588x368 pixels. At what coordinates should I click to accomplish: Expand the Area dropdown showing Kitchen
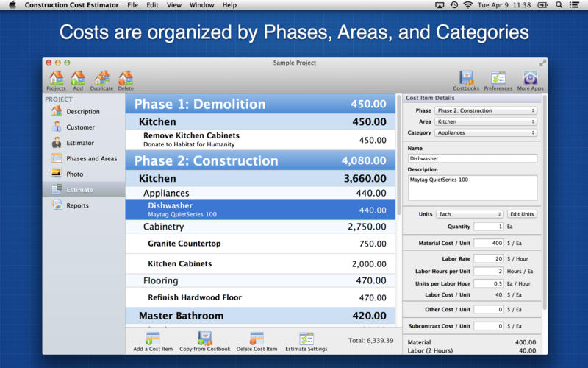click(485, 121)
